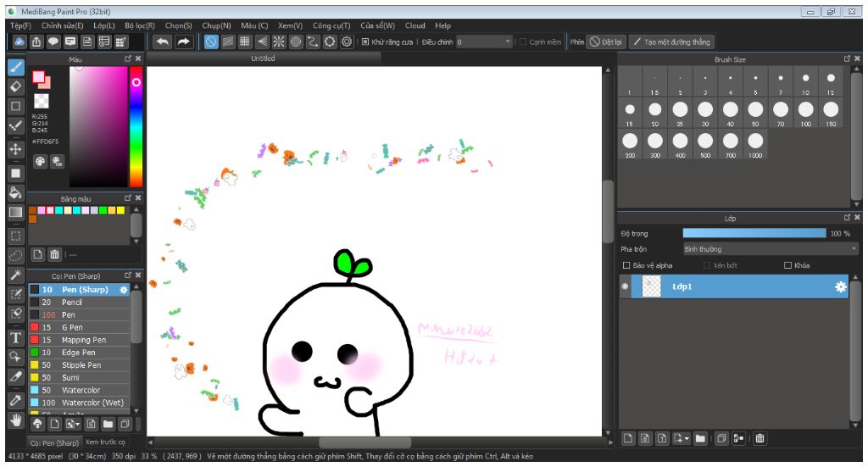Turn off snap with the highlighted icon
The image size is (868, 467).
click(211, 42)
